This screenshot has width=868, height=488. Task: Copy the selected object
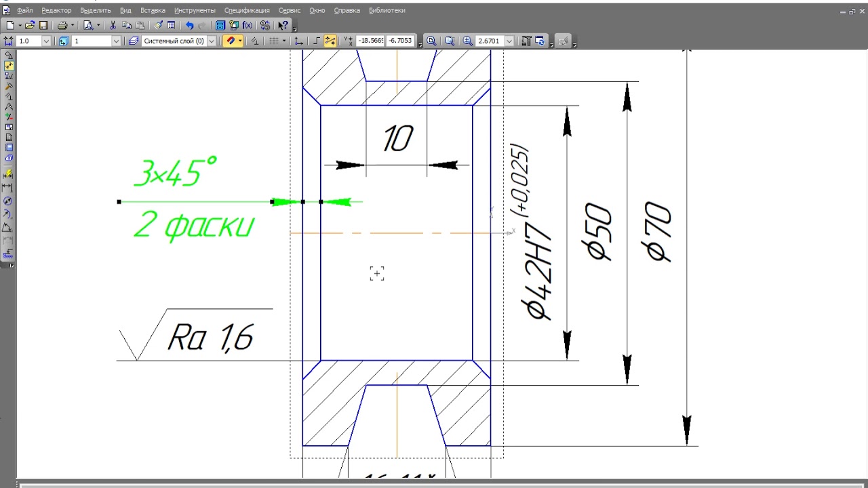(x=127, y=25)
